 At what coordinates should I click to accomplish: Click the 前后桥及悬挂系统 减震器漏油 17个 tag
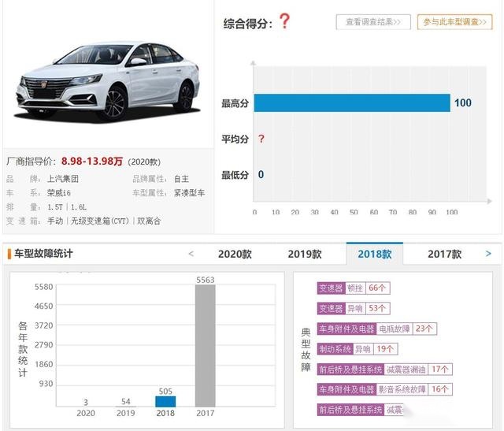[385, 370]
